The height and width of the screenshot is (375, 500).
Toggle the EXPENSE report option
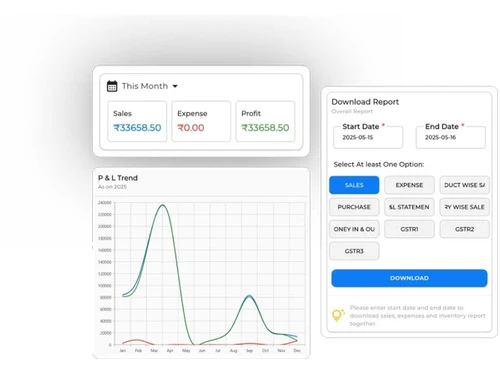(409, 185)
